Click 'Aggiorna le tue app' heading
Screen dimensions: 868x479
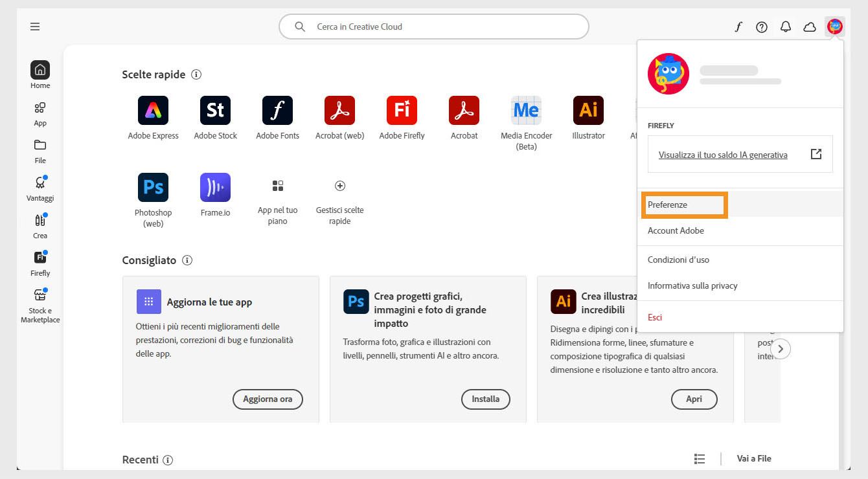coord(209,302)
